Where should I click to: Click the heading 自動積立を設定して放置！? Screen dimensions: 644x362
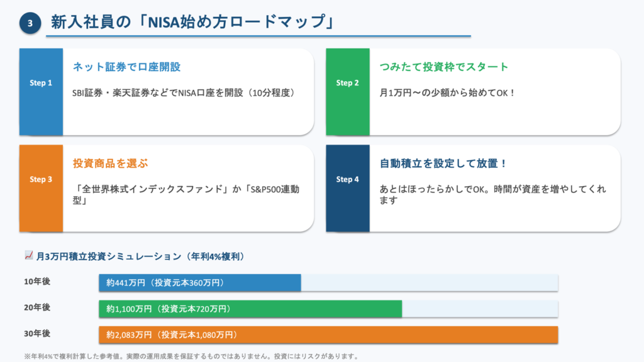click(444, 163)
